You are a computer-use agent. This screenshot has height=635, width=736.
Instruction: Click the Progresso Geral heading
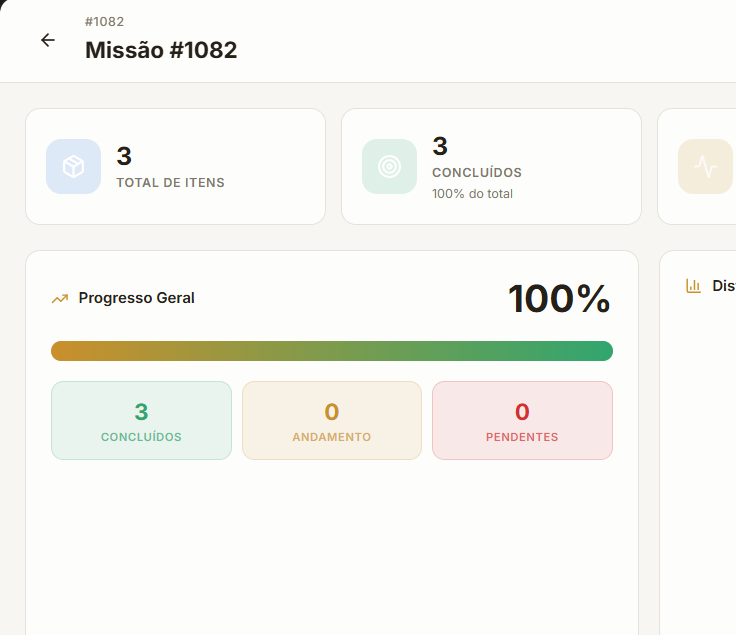pyautogui.click(x=136, y=298)
